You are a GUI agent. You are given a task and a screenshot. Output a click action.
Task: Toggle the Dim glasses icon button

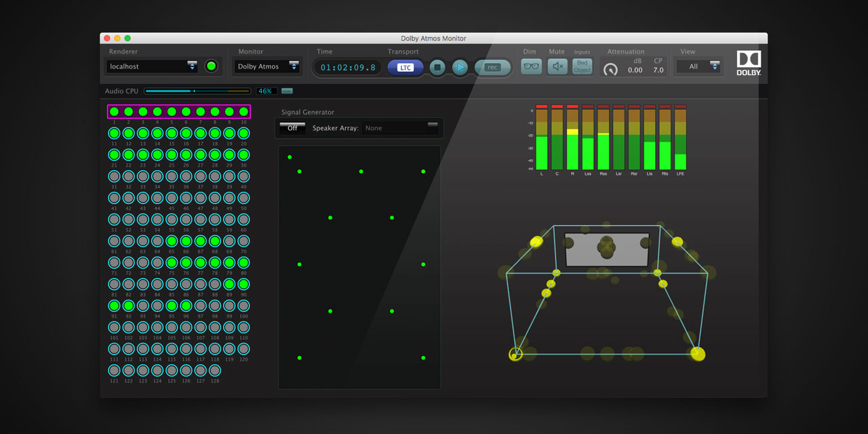coord(532,66)
